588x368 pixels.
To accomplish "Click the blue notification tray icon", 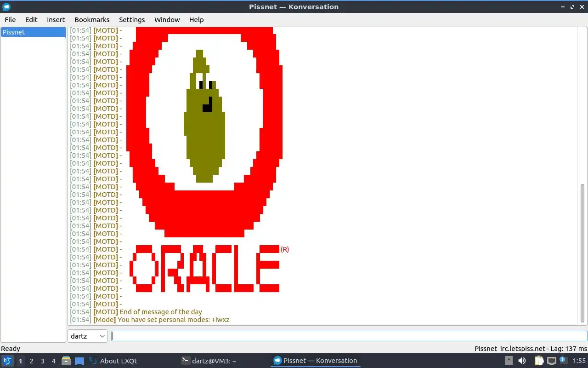I will pyautogui.click(x=563, y=360).
